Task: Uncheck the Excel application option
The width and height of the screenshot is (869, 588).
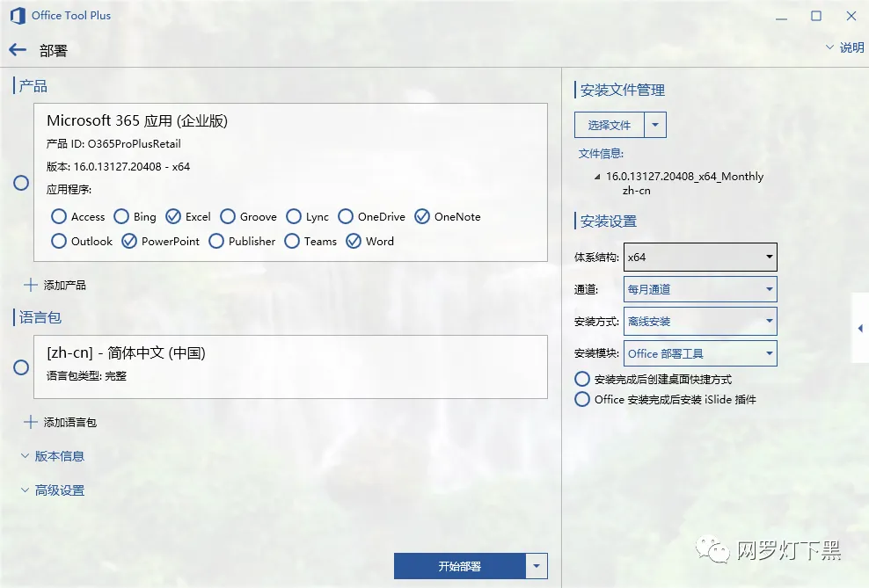Action: [x=173, y=216]
